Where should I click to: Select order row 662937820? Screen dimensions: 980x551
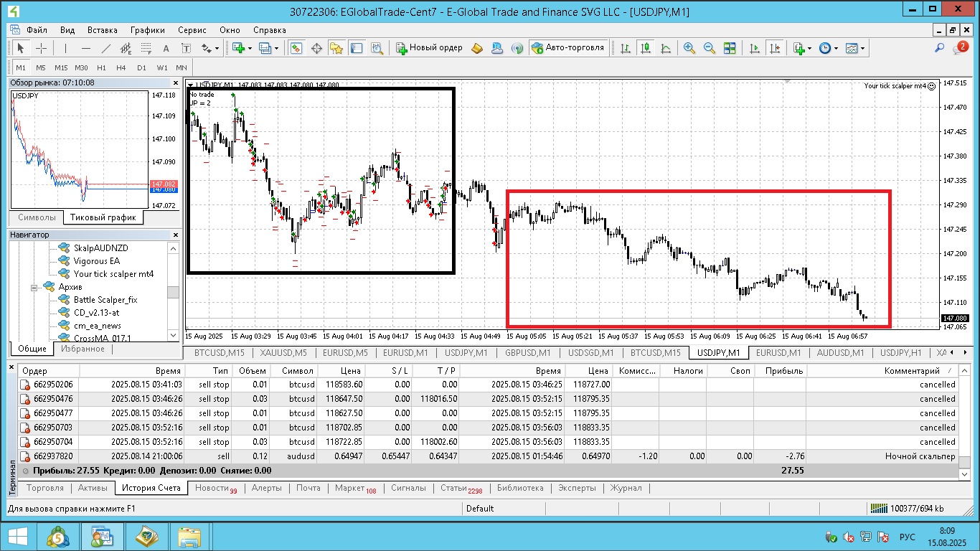point(488,456)
